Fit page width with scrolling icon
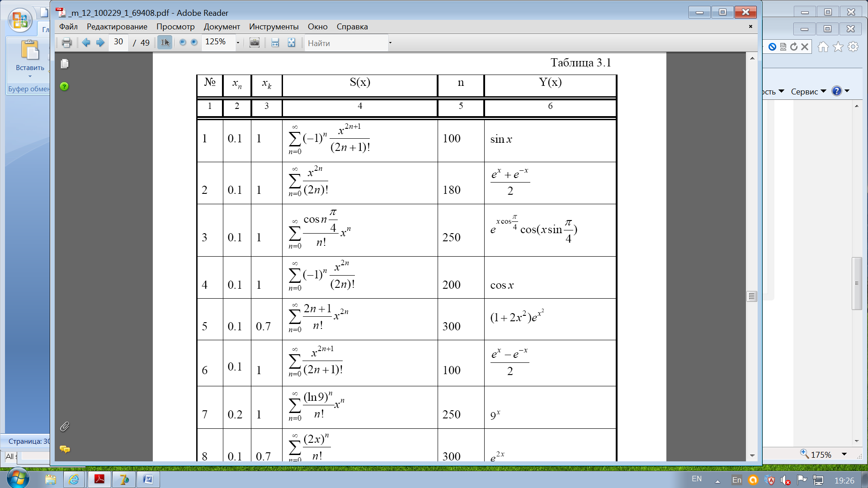The height and width of the screenshot is (488, 868). pyautogui.click(x=275, y=42)
